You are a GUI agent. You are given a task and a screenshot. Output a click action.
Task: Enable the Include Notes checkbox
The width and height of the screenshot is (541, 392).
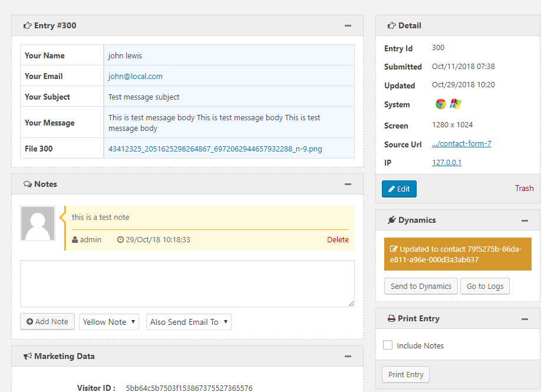pos(388,345)
